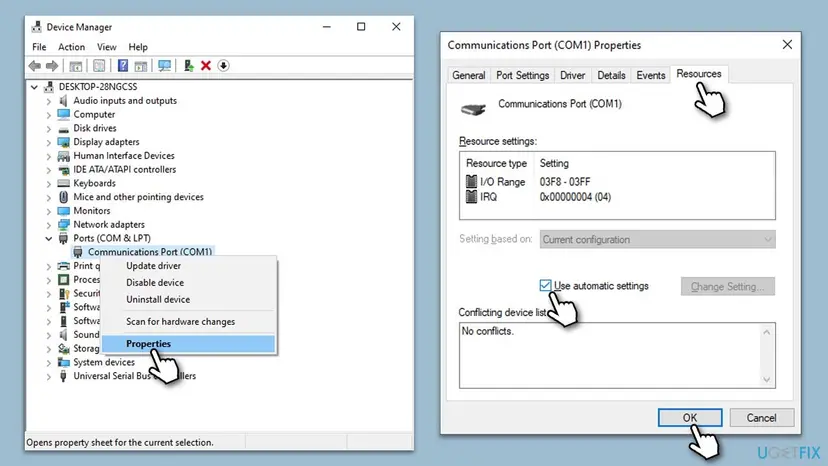The height and width of the screenshot is (466, 828).
Task: Click the Human Interface Devices icon
Action: tap(63, 156)
